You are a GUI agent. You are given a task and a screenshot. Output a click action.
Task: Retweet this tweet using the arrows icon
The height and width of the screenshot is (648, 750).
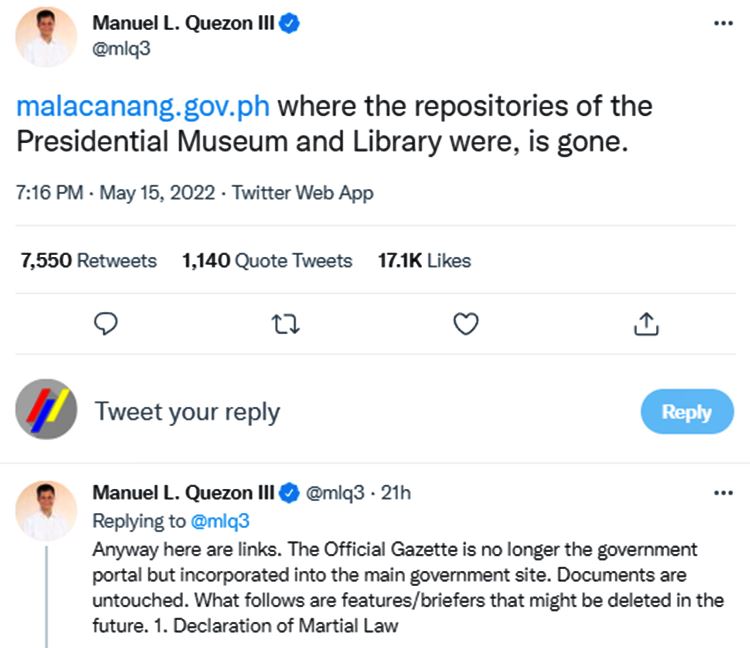point(286,324)
